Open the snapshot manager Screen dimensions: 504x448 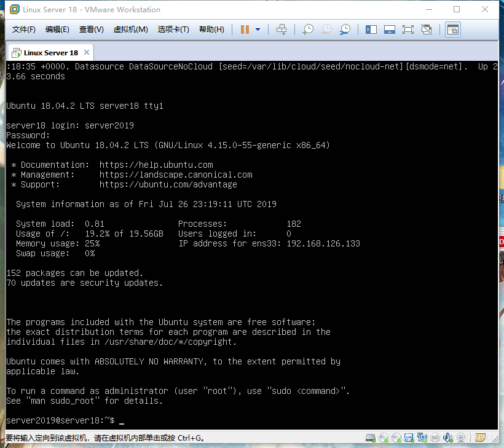[x=345, y=29]
